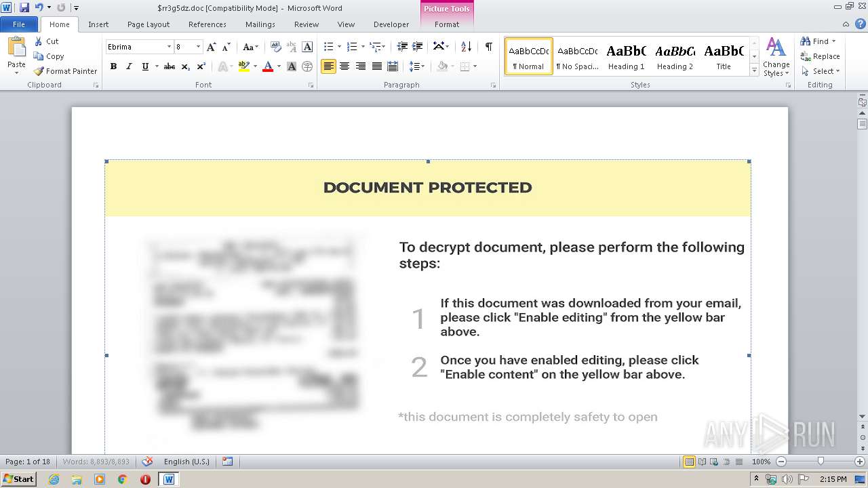The height and width of the screenshot is (488, 868).
Task: Open Internet Explorer from the taskbar
Action: pyautogui.click(x=54, y=479)
